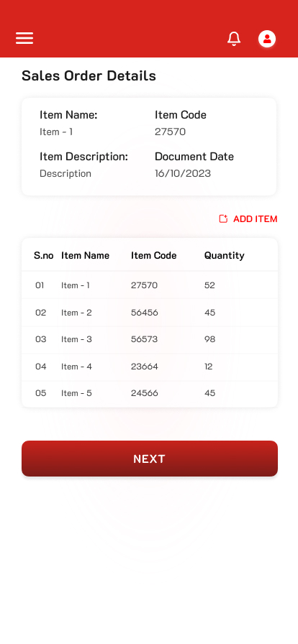Click the S.no column header
The image size is (298, 644).
[x=44, y=255]
